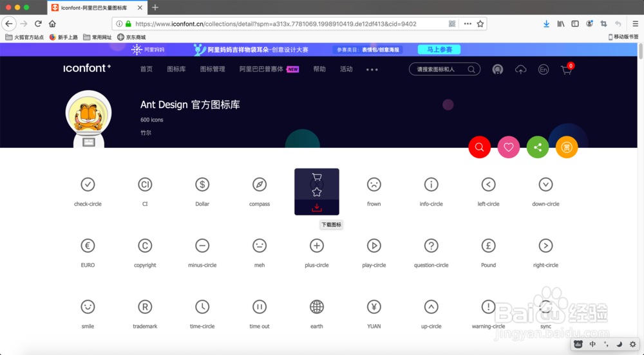The width and height of the screenshot is (644, 355).
Task: Choose the YUAN icon
Action: [x=374, y=307]
